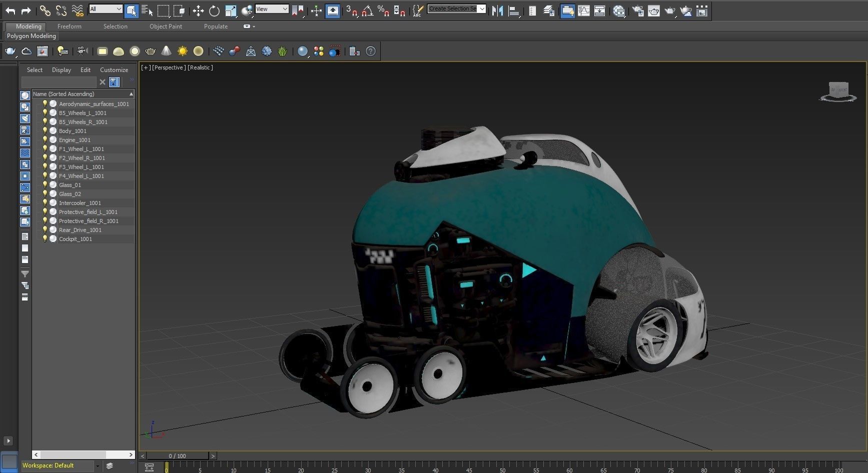Click the Select and Manipulate icon
The image size is (868, 473).
[x=316, y=10]
